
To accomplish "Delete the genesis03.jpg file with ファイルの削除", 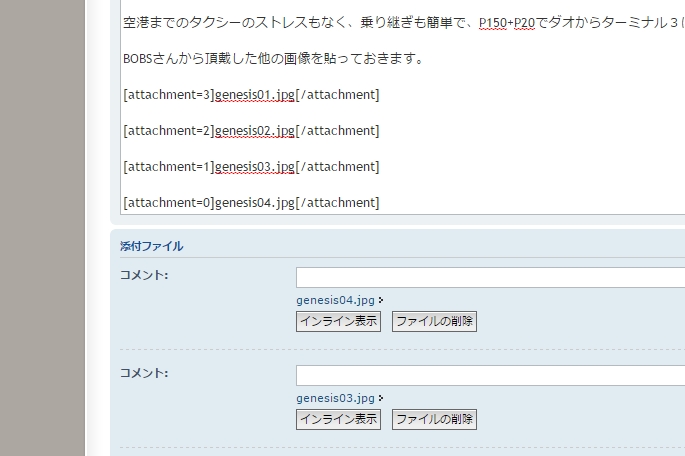I will point(434,419).
